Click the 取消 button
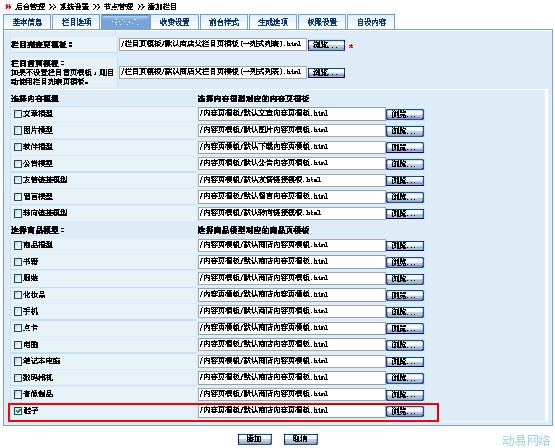Image resolution: width=555 pixels, height=448 pixels. click(x=301, y=439)
